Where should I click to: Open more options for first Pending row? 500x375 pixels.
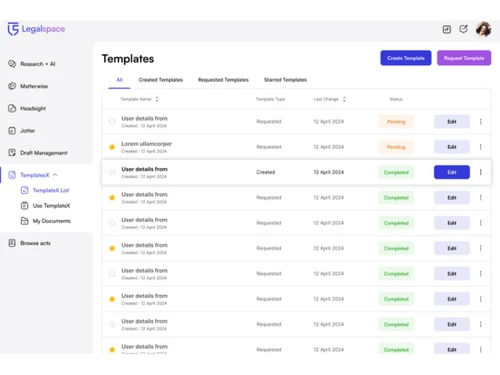pyautogui.click(x=480, y=122)
